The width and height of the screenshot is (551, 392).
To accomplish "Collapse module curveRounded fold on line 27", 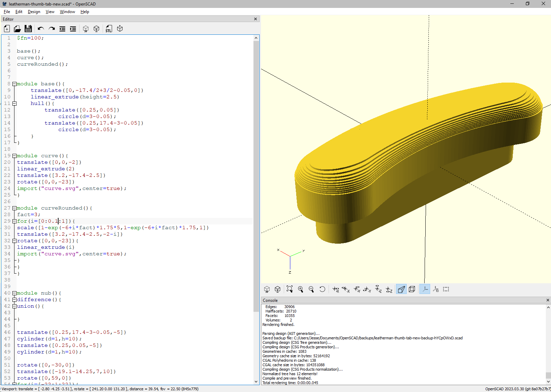I will tap(14, 208).
